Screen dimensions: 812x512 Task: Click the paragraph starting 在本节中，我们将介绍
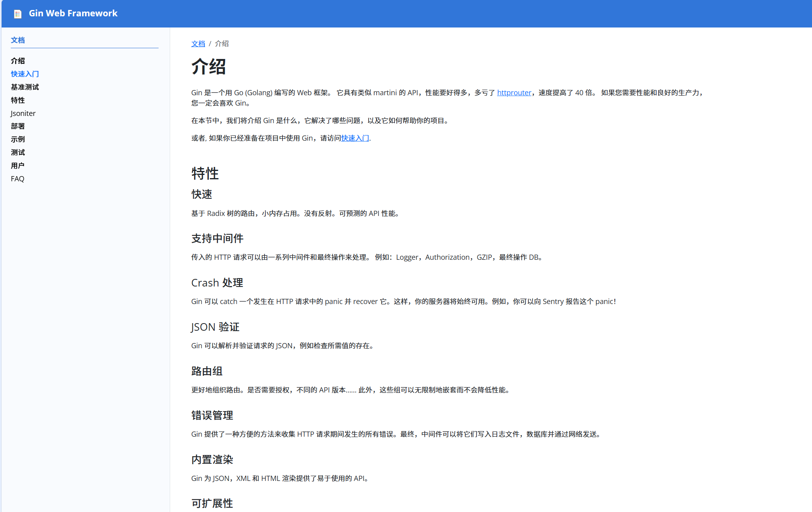(321, 121)
